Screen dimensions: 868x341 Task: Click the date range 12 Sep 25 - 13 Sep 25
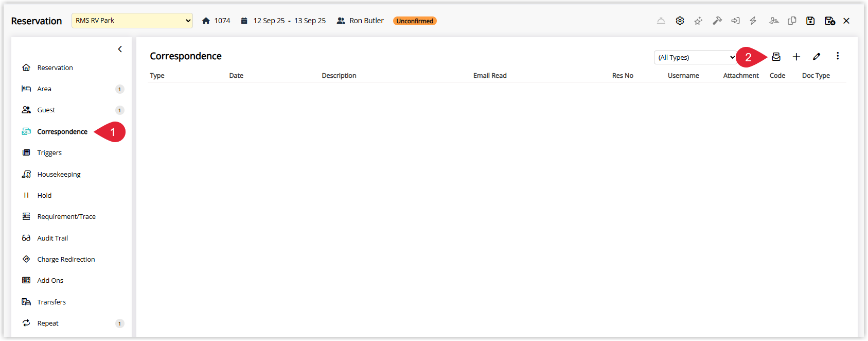(289, 21)
